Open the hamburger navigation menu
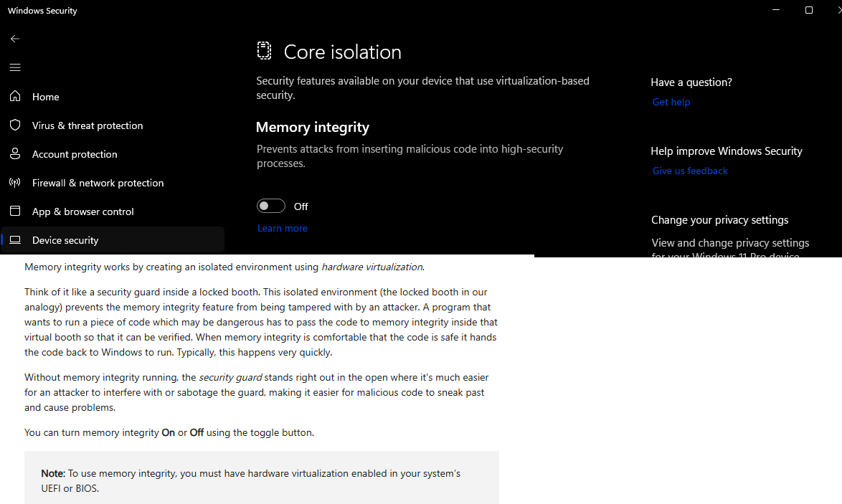This screenshot has width=842, height=504. (15, 67)
